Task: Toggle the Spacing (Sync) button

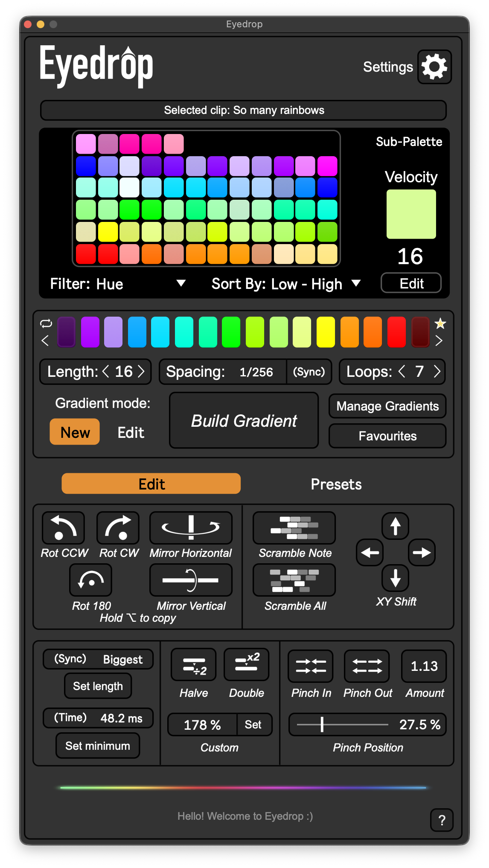Action: [309, 372]
